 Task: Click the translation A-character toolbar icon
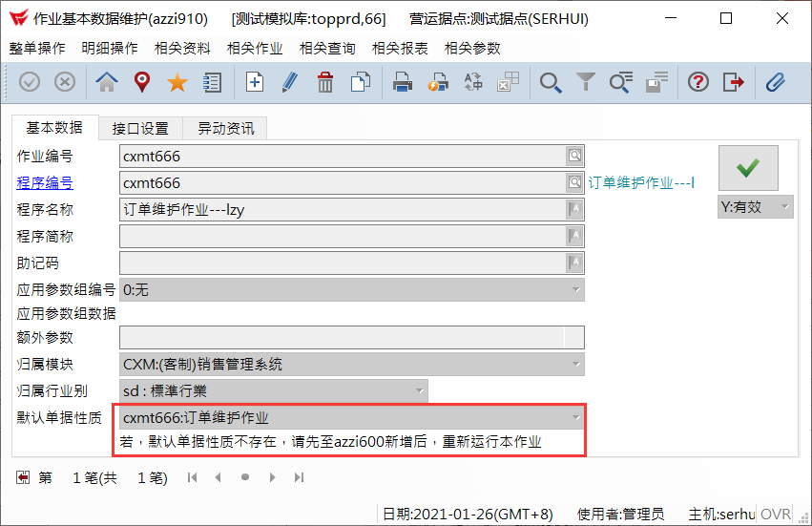473,82
